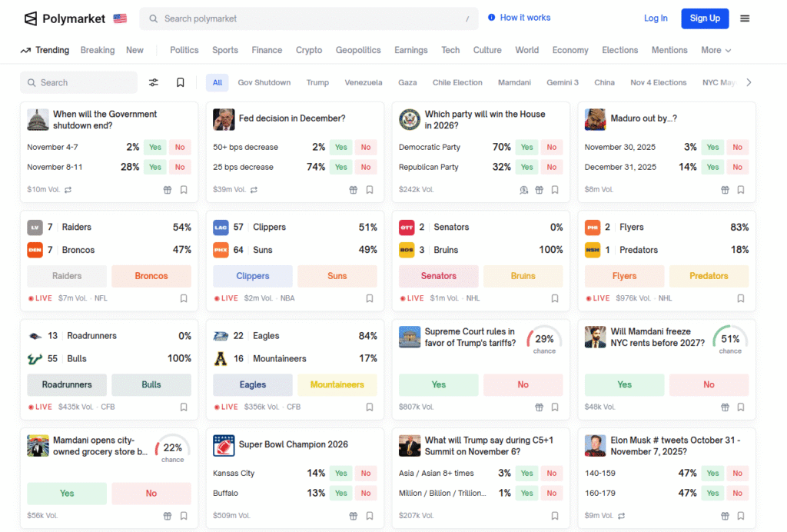This screenshot has width=787, height=532.
Task: Expand more categories via the More dropdown
Action: (715, 49)
